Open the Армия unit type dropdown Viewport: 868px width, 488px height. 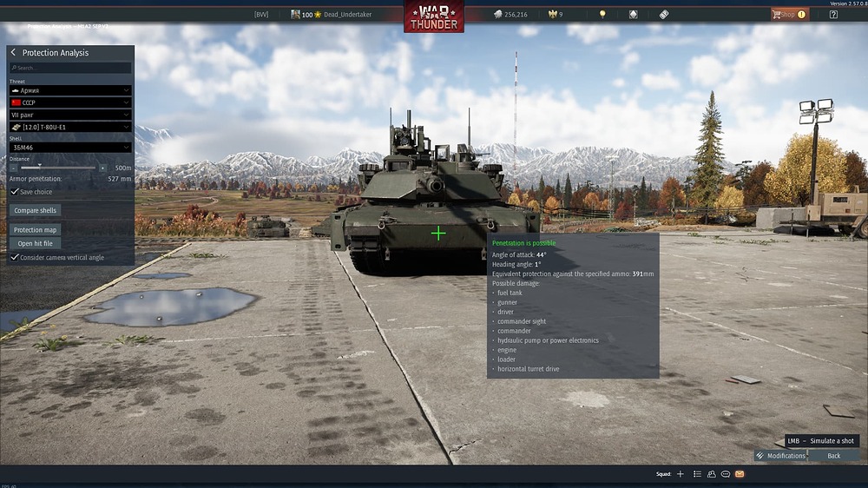click(x=70, y=90)
